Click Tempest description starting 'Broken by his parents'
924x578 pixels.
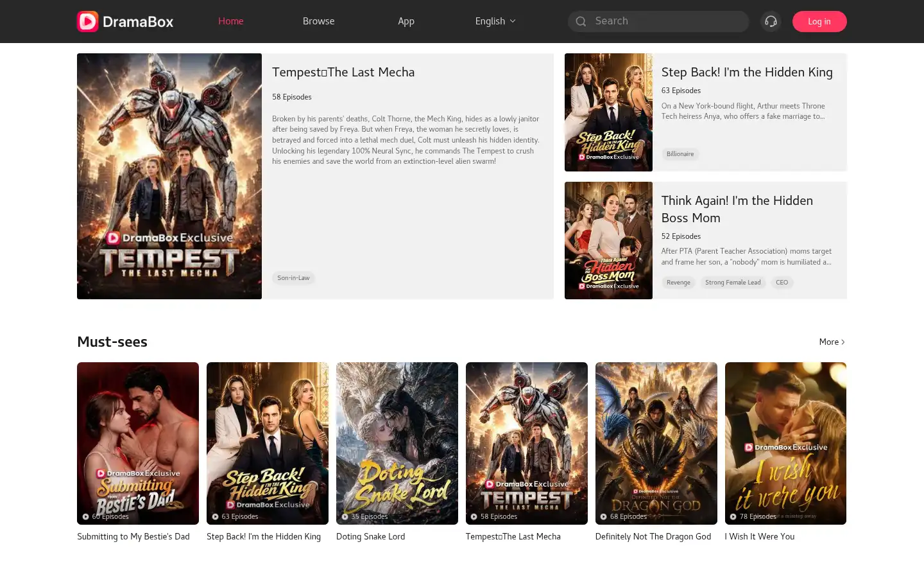[406, 140]
